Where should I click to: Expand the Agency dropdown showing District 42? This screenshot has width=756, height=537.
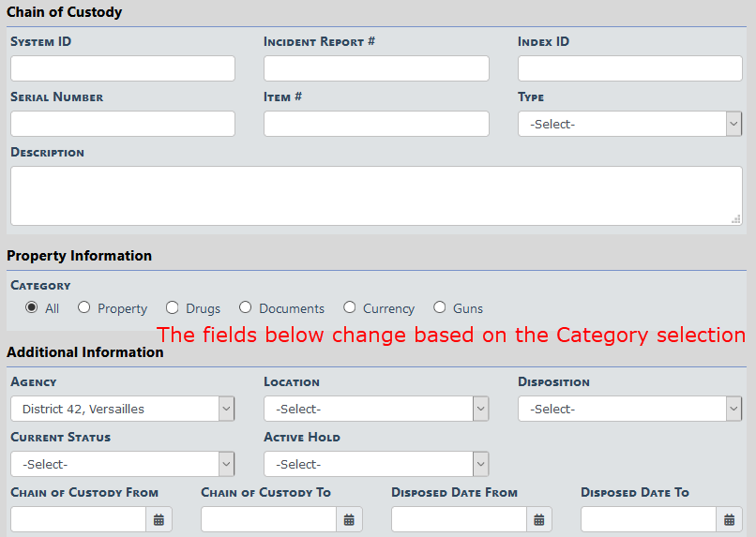[122, 409]
